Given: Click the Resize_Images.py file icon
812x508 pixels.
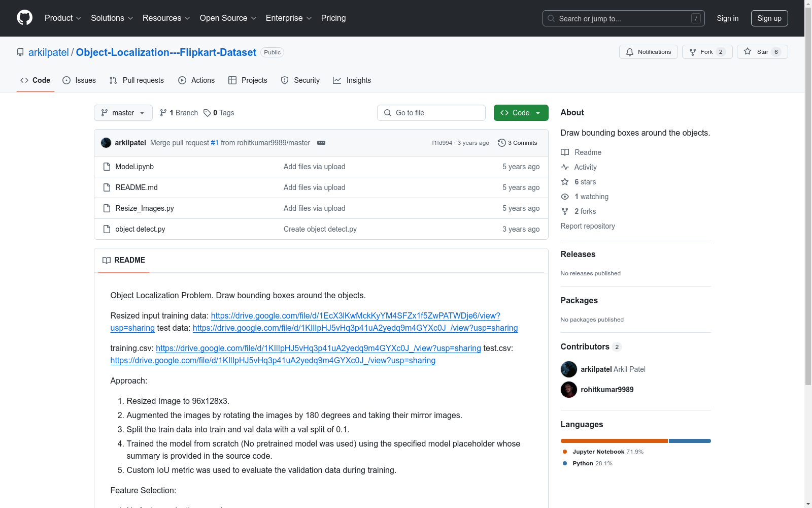Looking at the screenshot, I should tap(107, 208).
